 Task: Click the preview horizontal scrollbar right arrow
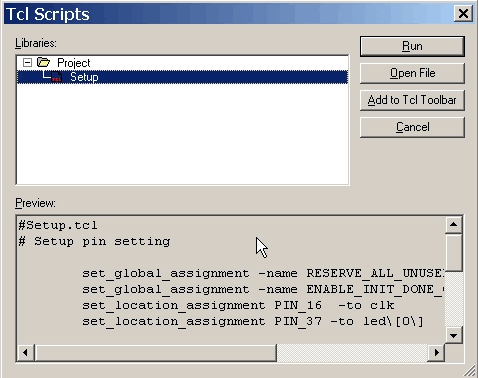(436, 352)
